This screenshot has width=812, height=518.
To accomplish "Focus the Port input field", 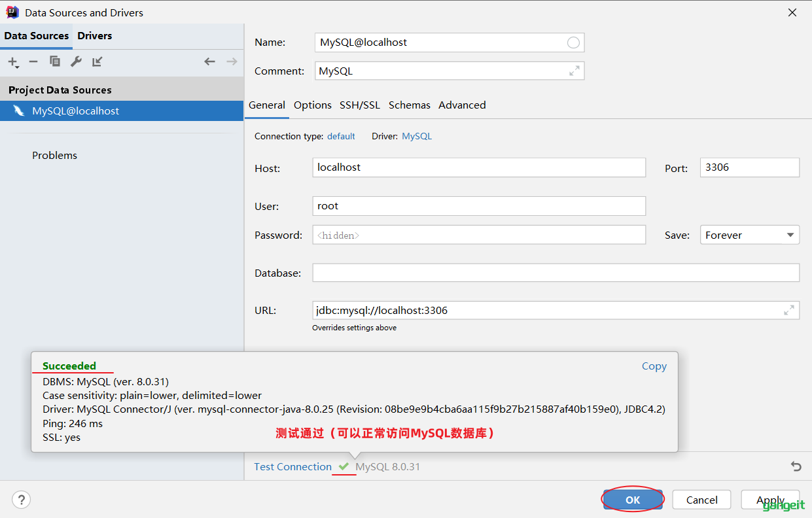I will tap(750, 167).
